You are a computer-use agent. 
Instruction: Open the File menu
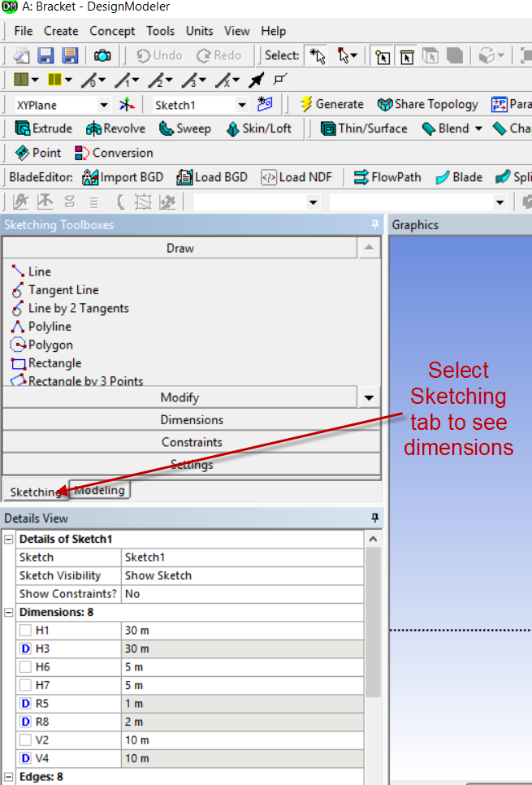coord(24,31)
